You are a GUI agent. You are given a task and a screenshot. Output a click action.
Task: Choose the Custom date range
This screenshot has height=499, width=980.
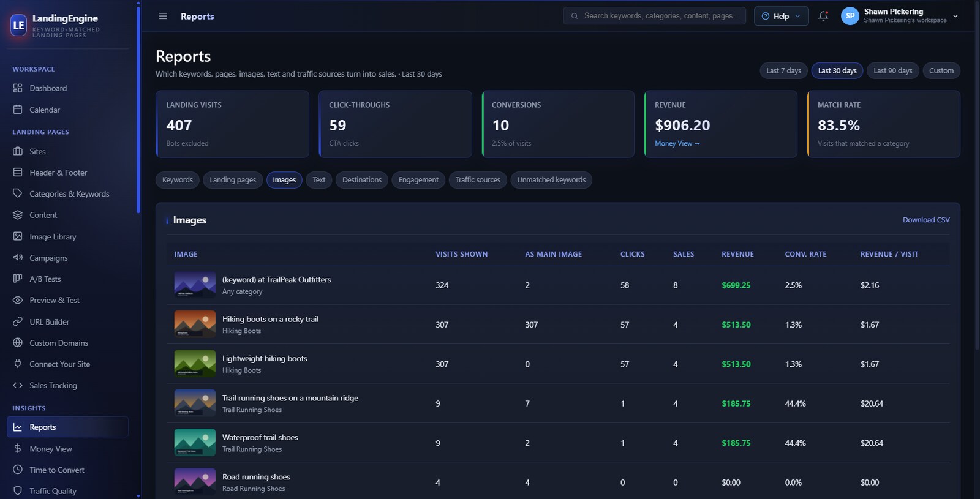coord(941,70)
